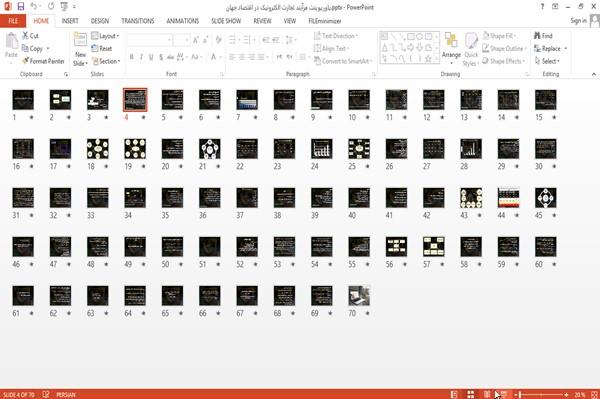
Task: Toggle Strikethrough formatting
Action: click(x=171, y=57)
